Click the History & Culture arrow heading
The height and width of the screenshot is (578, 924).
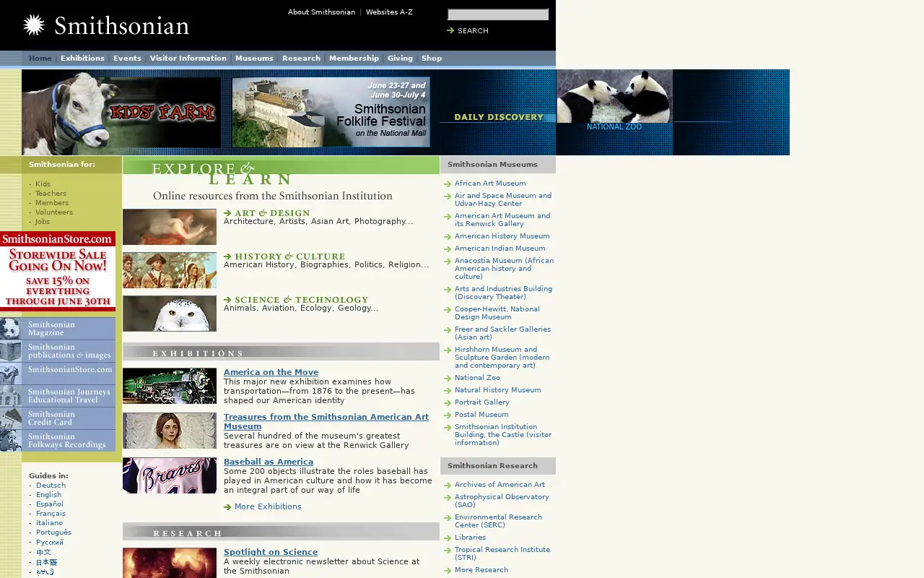tap(284, 256)
